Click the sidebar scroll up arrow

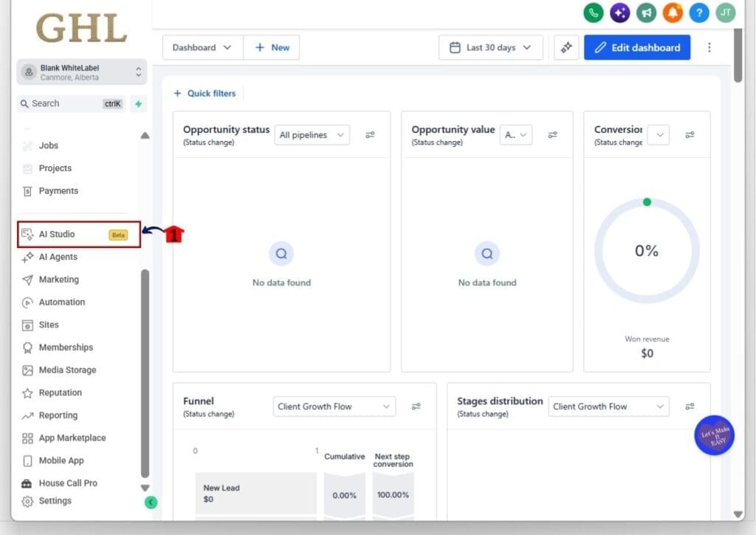pyautogui.click(x=145, y=136)
